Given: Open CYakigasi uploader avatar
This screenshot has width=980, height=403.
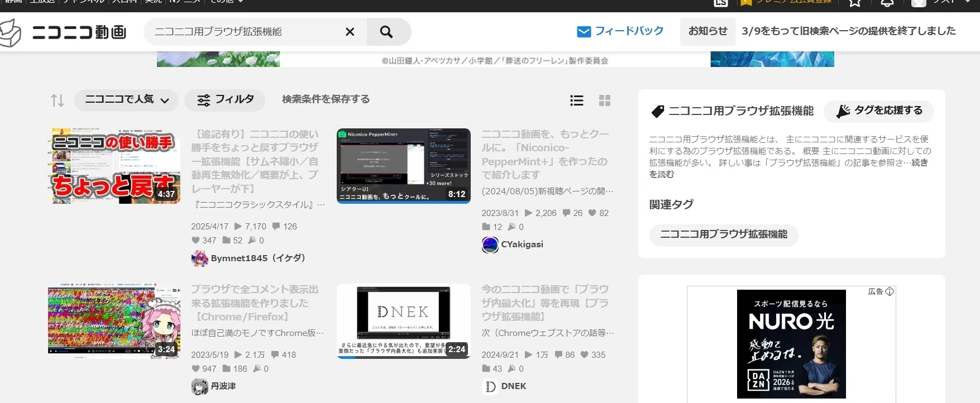Looking at the screenshot, I should point(490,244).
